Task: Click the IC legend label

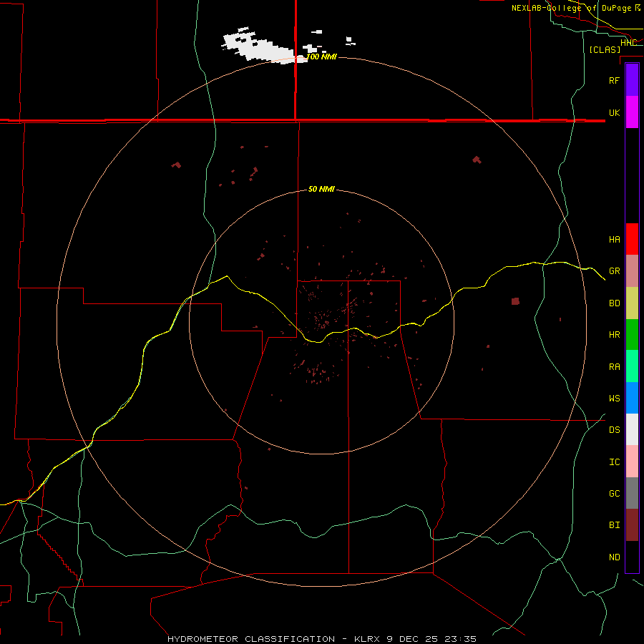Action: (614, 462)
